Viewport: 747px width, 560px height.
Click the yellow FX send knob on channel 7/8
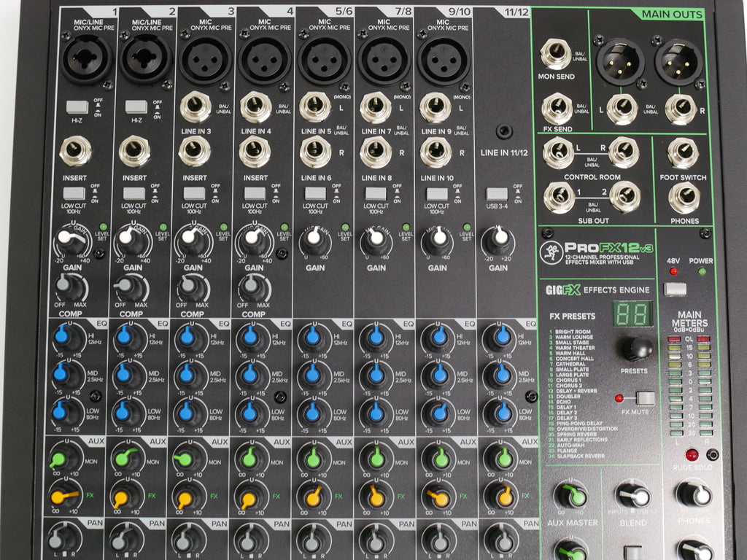click(x=376, y=497)
